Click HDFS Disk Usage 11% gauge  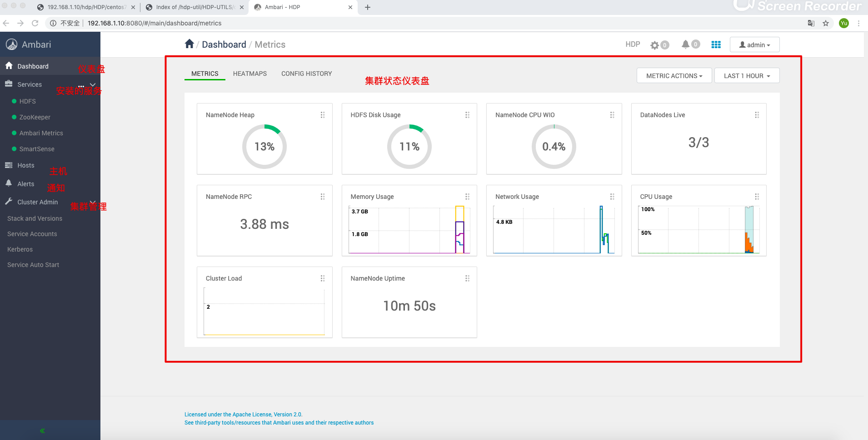[x=409, y=146]
